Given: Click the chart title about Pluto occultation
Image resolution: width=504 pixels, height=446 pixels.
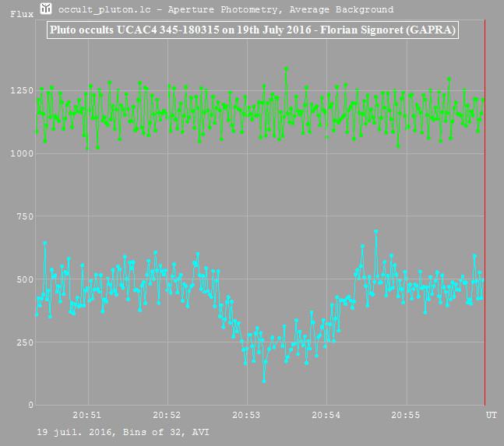Looking at the screenshot, I should point(252,30).
